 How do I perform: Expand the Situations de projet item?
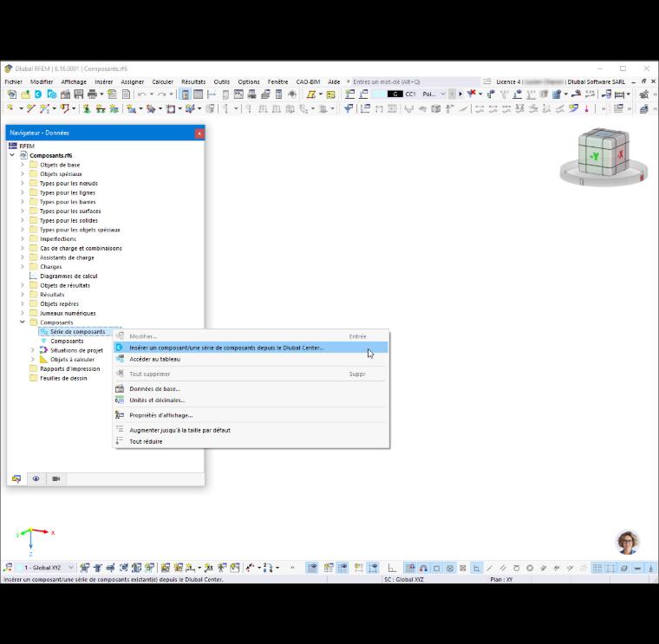[33, 350]
